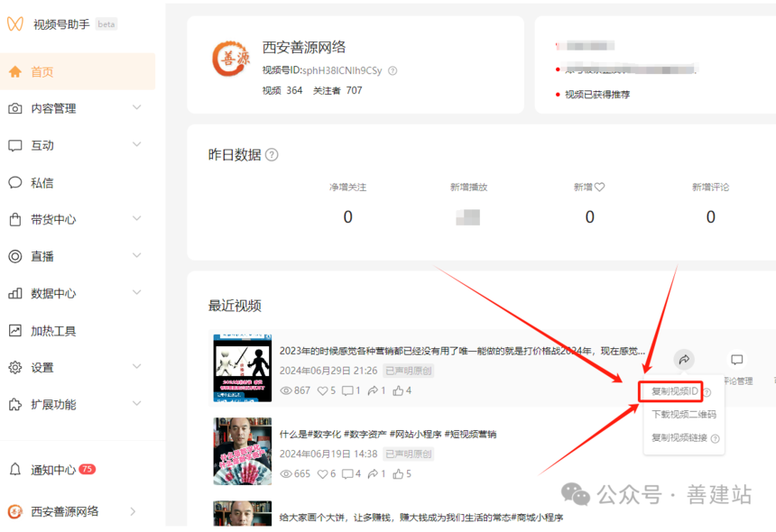Select 复制视频链接 from the share menu
776x532 pixels.
(x=679, y=437)
